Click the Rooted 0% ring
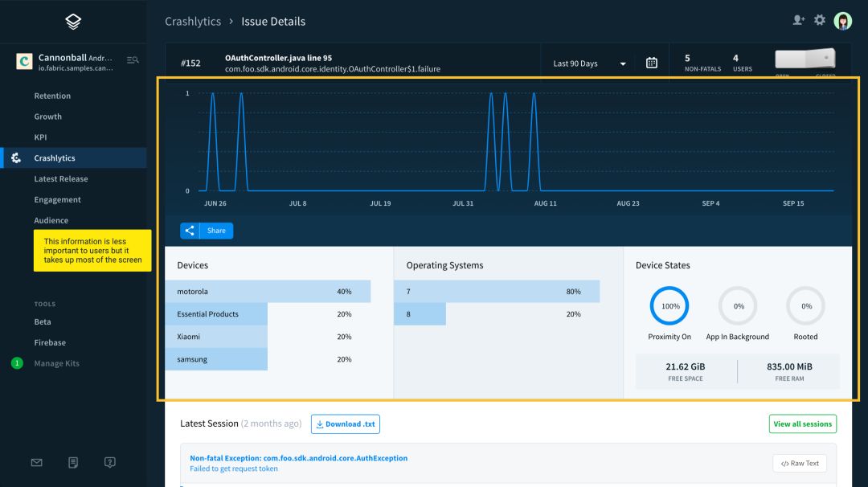The width and height of the screenshot is (868, 487). 806,306
